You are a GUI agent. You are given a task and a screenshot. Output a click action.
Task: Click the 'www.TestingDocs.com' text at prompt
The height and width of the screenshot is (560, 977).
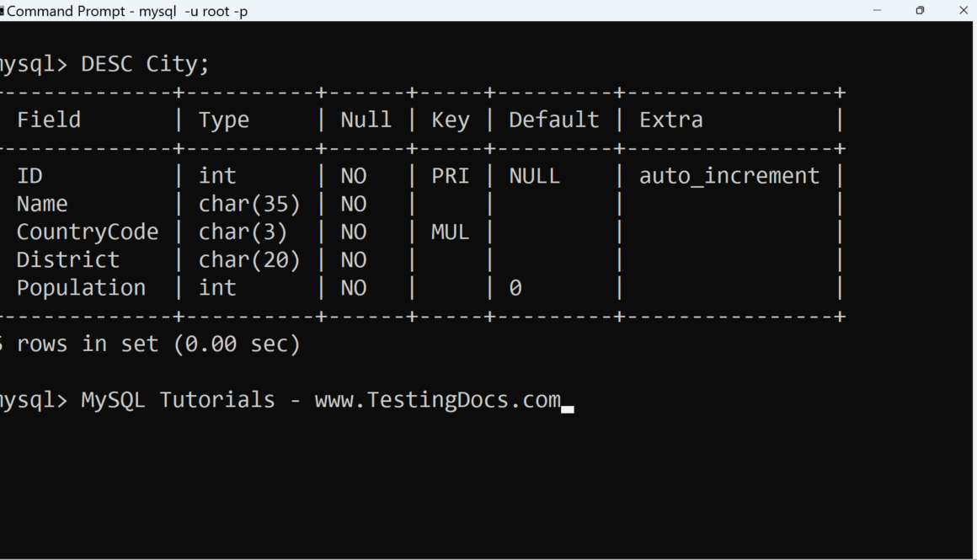(x=437, y=400)
